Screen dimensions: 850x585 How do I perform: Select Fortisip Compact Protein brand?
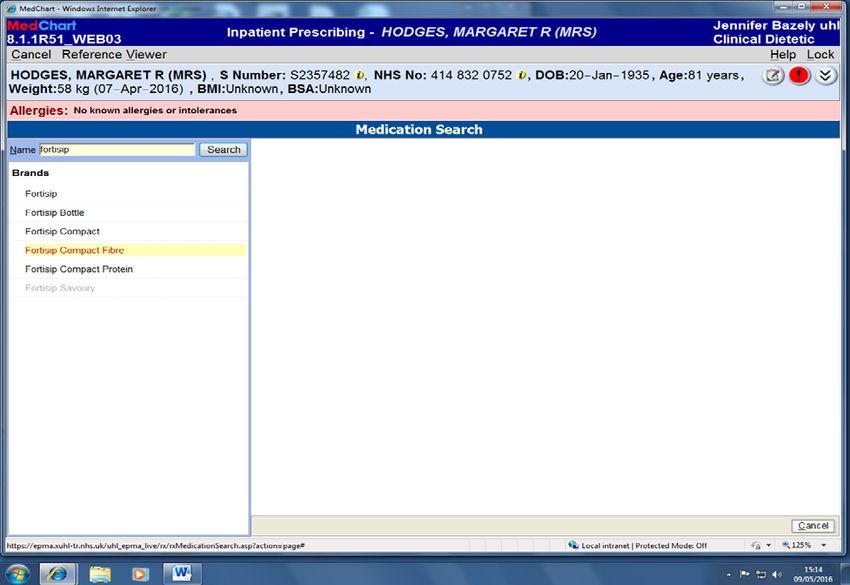pyautogui.click(x=79, y=269)
